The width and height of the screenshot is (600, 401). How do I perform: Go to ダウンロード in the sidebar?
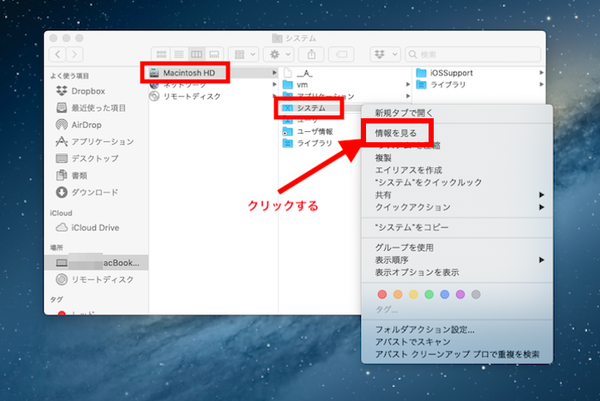(94, 192)
